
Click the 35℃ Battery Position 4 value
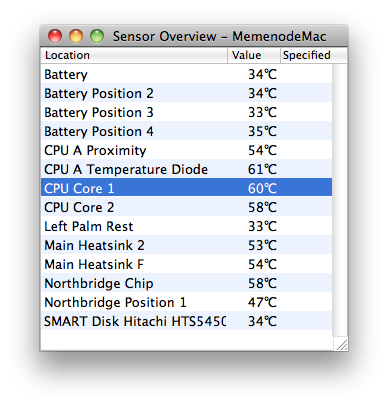tap(262, 131)
